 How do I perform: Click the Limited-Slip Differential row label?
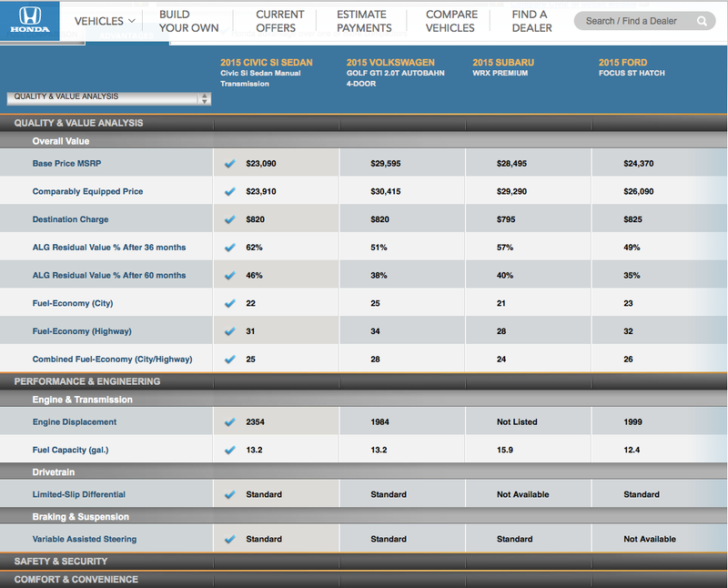tap(78, 494)
